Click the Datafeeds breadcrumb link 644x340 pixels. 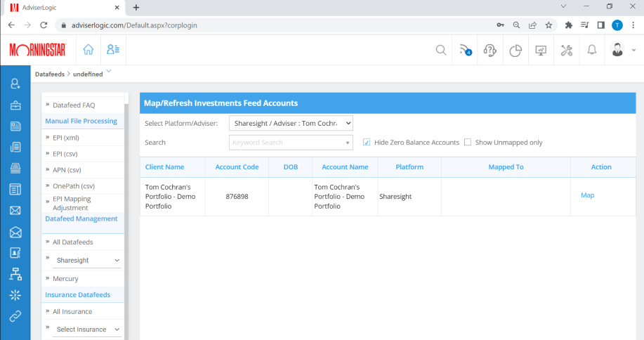(x=50, y=74)
